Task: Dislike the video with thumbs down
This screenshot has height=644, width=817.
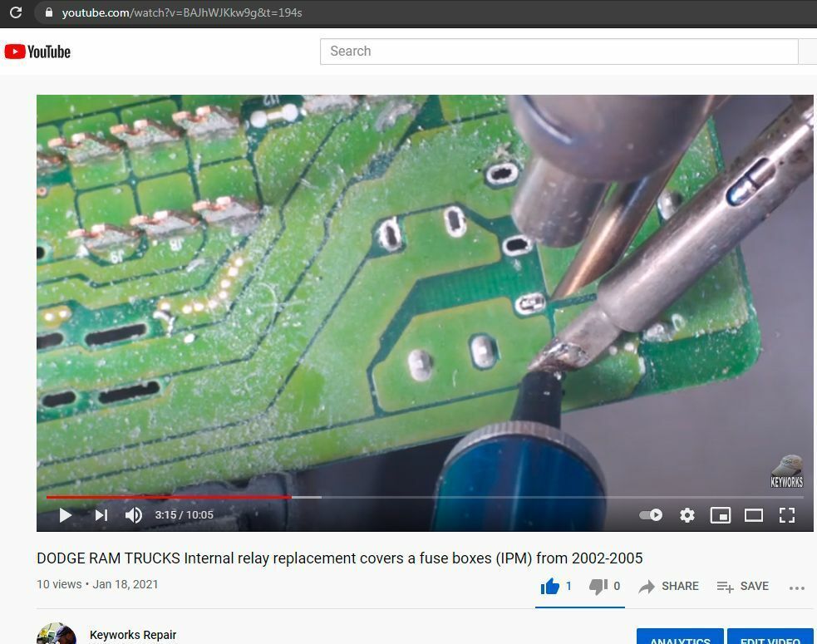Action: tap(598, 587)
